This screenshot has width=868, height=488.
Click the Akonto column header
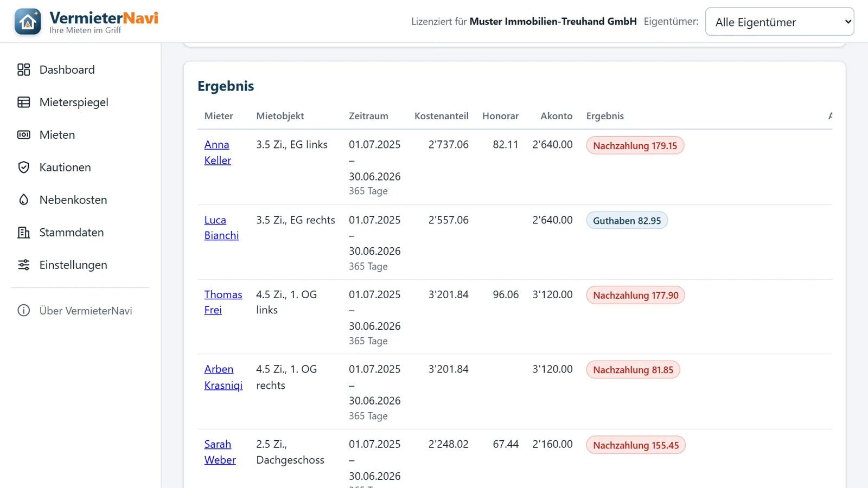click(x=556, y=116)
